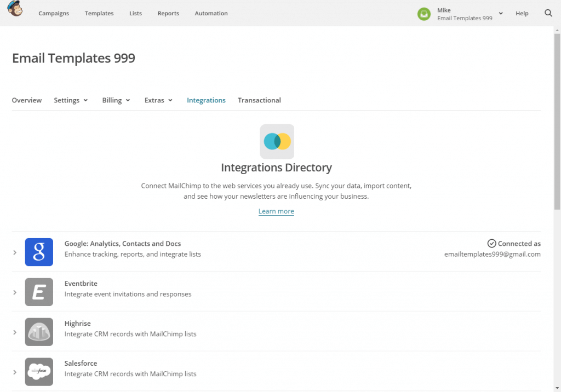Viewport: 561px width, 392px height.
Task: Open Lists in top navigation
Action: click(x=136, y=13)
